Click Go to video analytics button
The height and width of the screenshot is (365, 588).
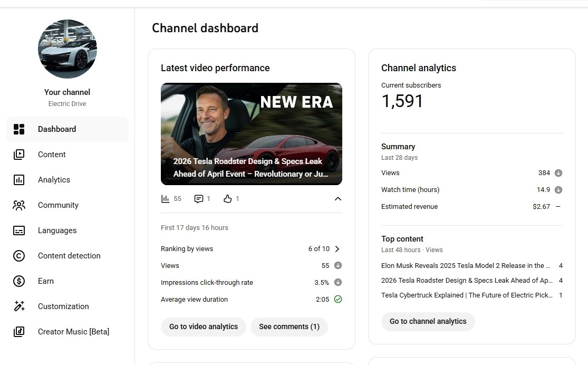point(203,326)
